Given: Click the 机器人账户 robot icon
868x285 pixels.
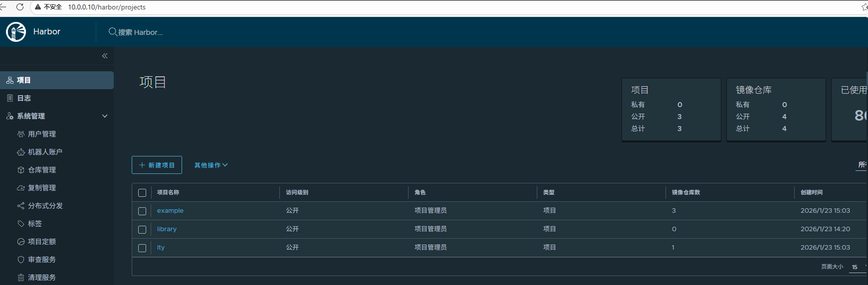Looking at the screenshot, I should coord(21,152).
